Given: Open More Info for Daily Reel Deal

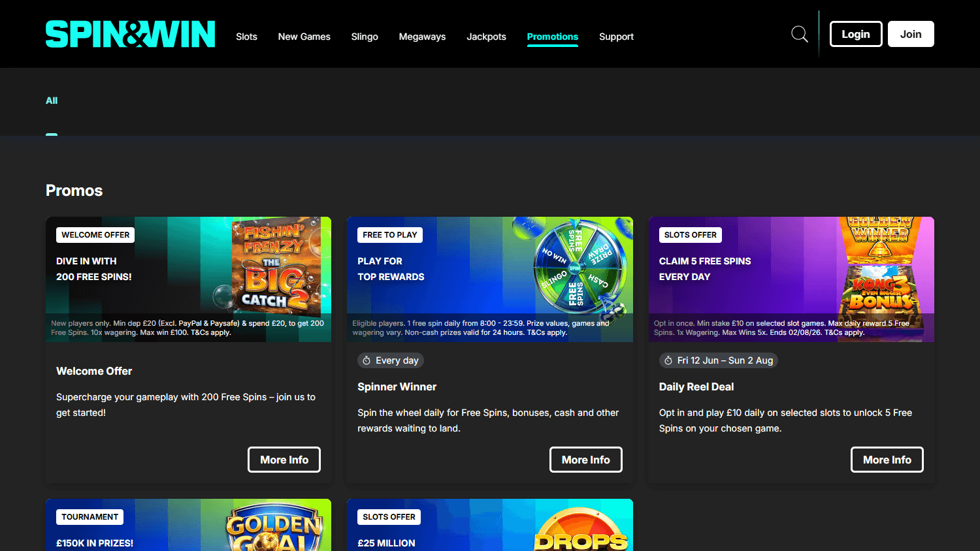Looking at the screenshot, I should click(887, 460).
